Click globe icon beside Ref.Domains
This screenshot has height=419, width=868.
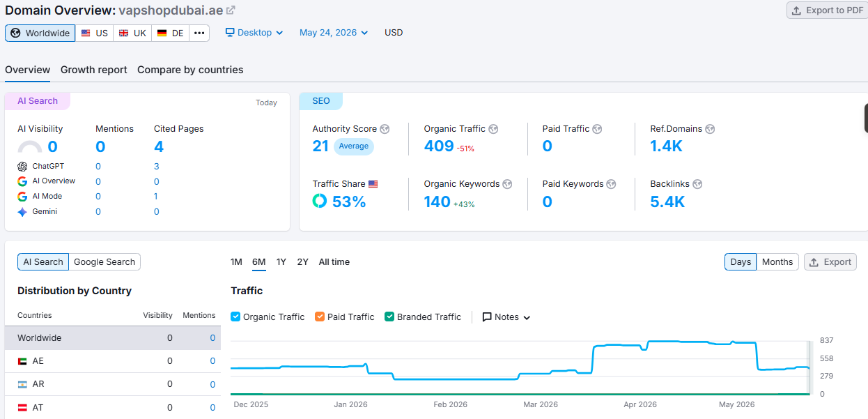(x=710, y=129)
